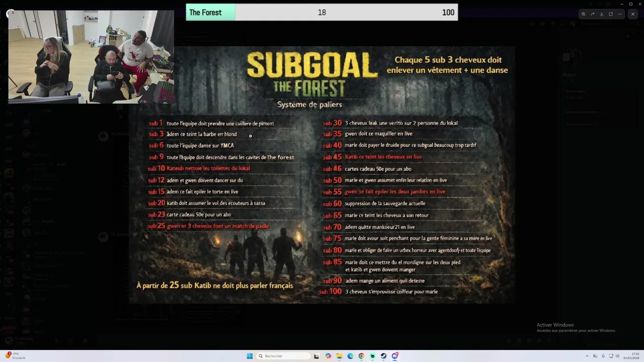Switch to Discord taskbar icon with badge

395,356
